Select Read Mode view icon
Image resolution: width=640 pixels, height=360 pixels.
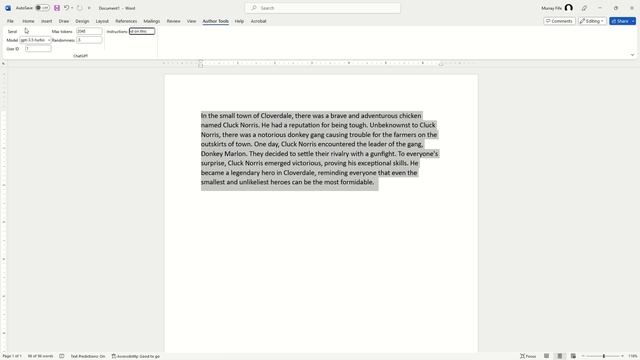click(547, 356)
